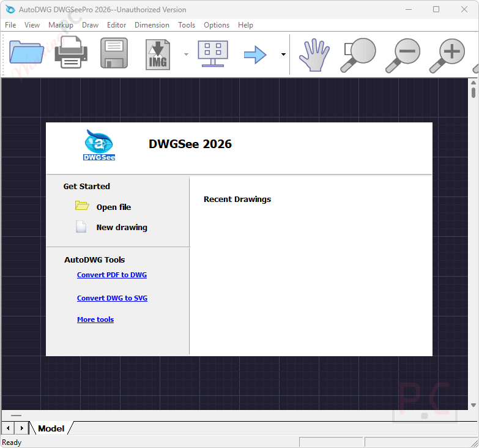
Task: Click the tab scroll right arrow
Action: click(x=21, y=428)
